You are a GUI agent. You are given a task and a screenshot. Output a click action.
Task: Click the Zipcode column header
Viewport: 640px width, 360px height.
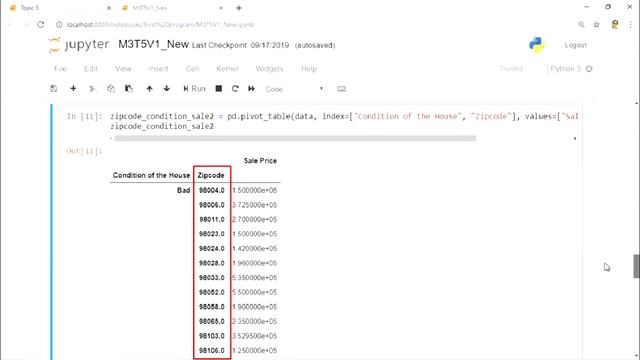pyautogui.click(x=211, y=175)
